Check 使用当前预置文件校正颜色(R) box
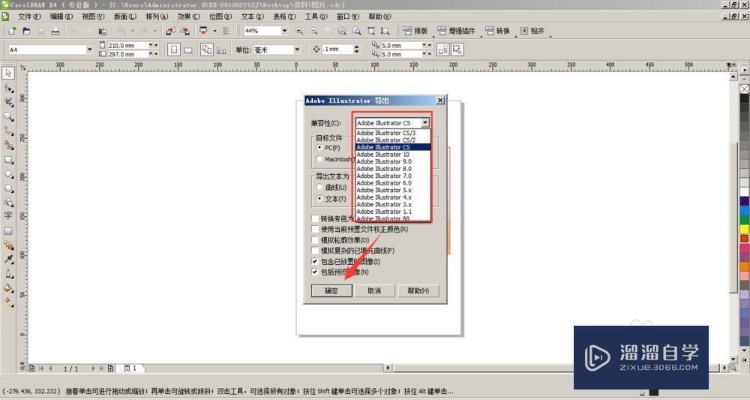This screenshot has height=400, width=750. [x=315, y=229]
